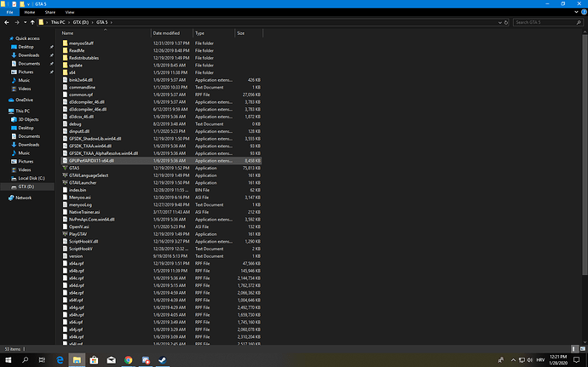Select the GTAVLanguageSelect application icon
Screen dimensions: 588x367
pyautogui.click(x=66, y=175)
